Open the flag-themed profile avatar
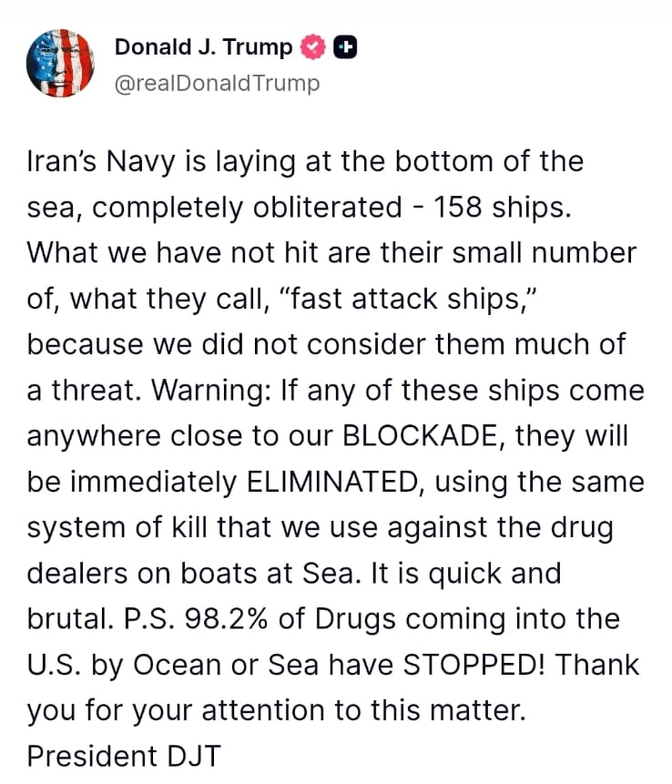The height and width of the screenshot is (784, 672). click(61, 63)
